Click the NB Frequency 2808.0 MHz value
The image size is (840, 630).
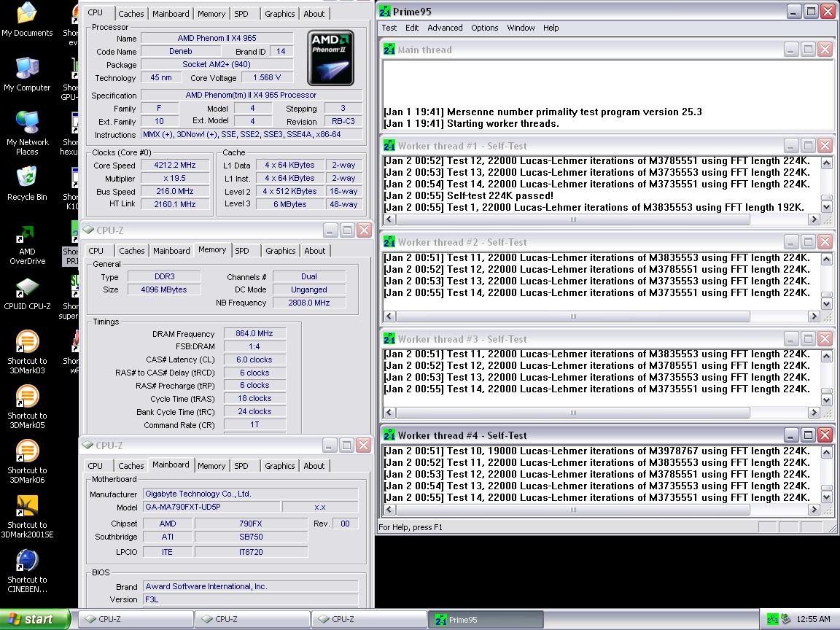pos(309,303)
